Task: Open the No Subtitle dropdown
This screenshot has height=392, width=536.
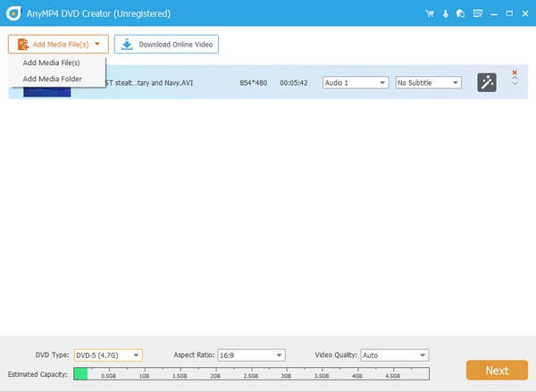Action: (429, 83)
